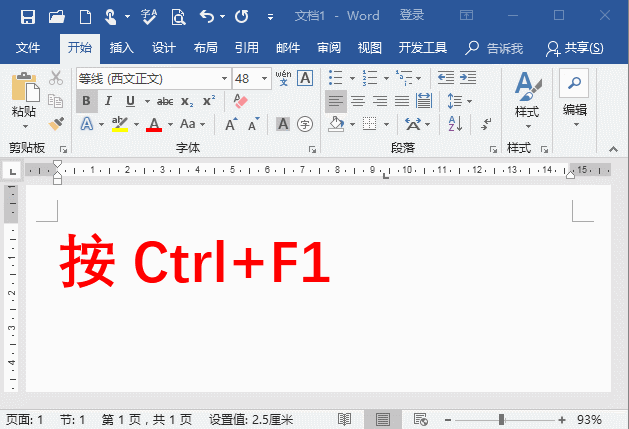The image size is (629, 429).
Task: Apply character border icon
Action: 305,78
